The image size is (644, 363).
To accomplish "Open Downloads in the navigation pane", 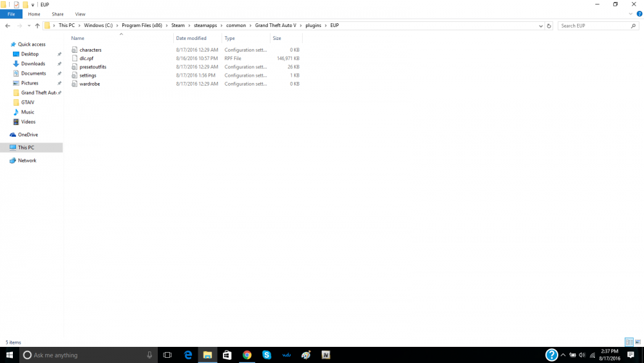I will [33, 64].
